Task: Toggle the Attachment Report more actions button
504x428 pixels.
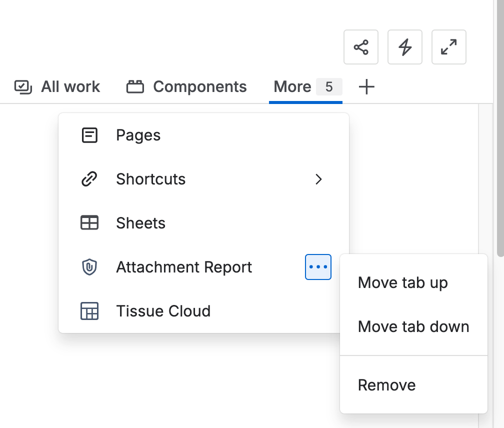Action: (x=318, y=267)
